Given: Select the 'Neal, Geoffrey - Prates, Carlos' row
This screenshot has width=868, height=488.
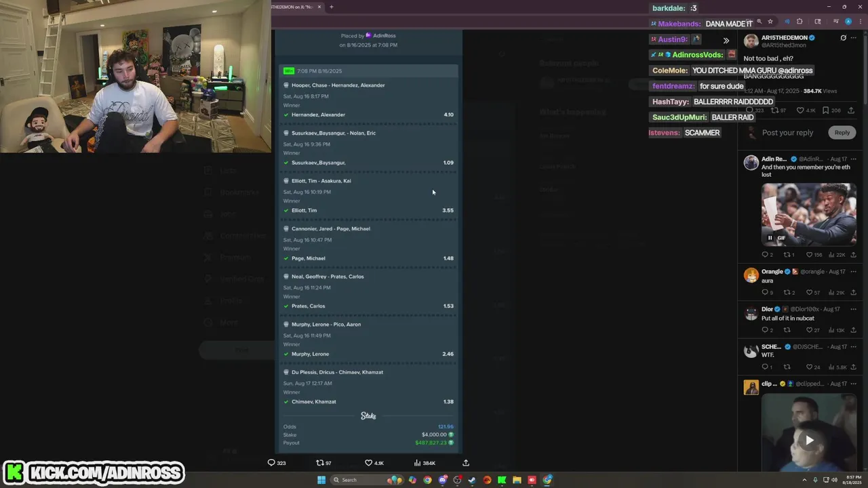Looking at the screenshot, I should pos(369,291).
